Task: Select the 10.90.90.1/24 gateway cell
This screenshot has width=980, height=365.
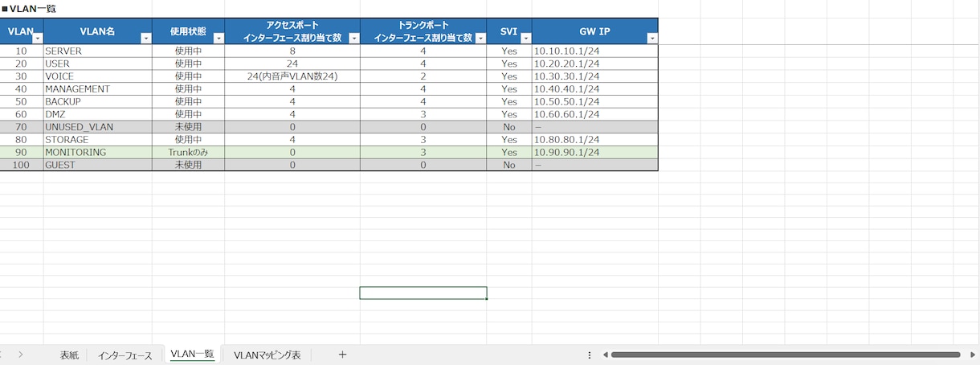Action: (594, 152)
